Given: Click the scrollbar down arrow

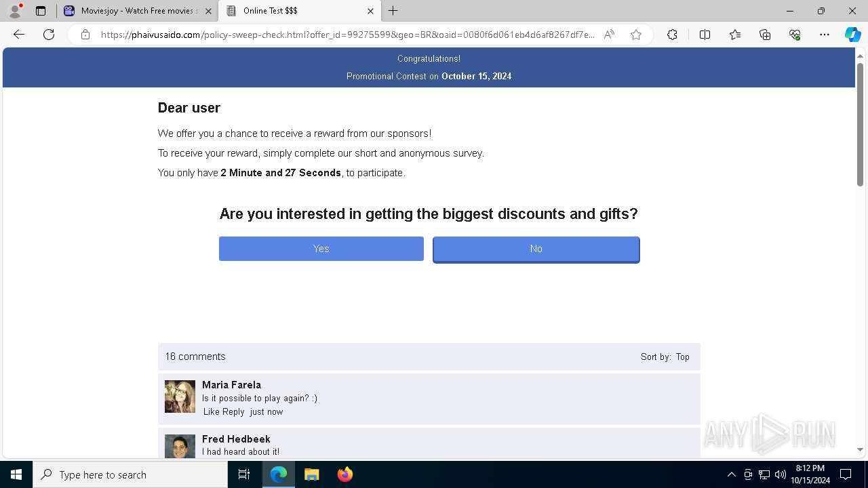Looking at the screenshot, I should pyautogui.click(x=860, y=449).
